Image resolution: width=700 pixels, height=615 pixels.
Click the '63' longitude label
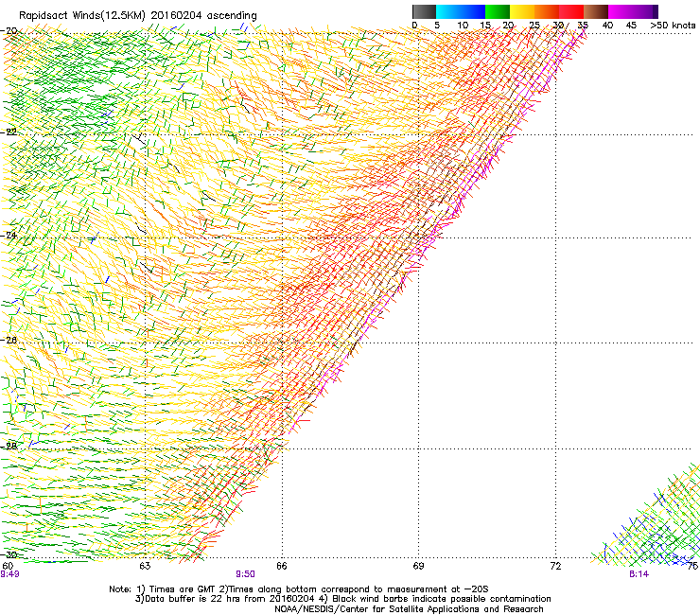coord(145,566)
